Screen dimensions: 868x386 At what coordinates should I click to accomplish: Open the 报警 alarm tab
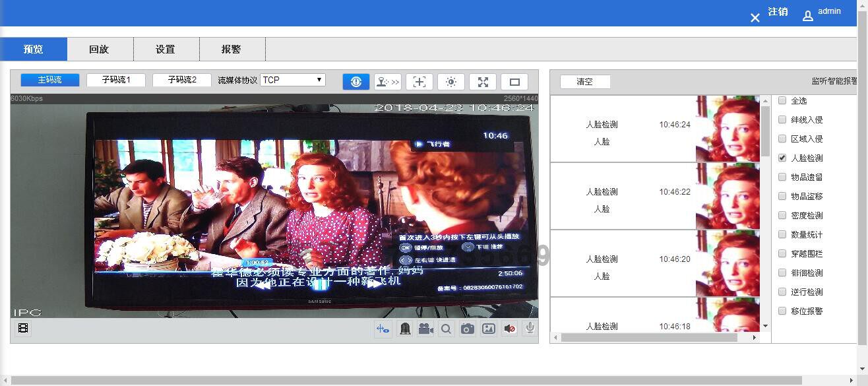tap(232, 49)
